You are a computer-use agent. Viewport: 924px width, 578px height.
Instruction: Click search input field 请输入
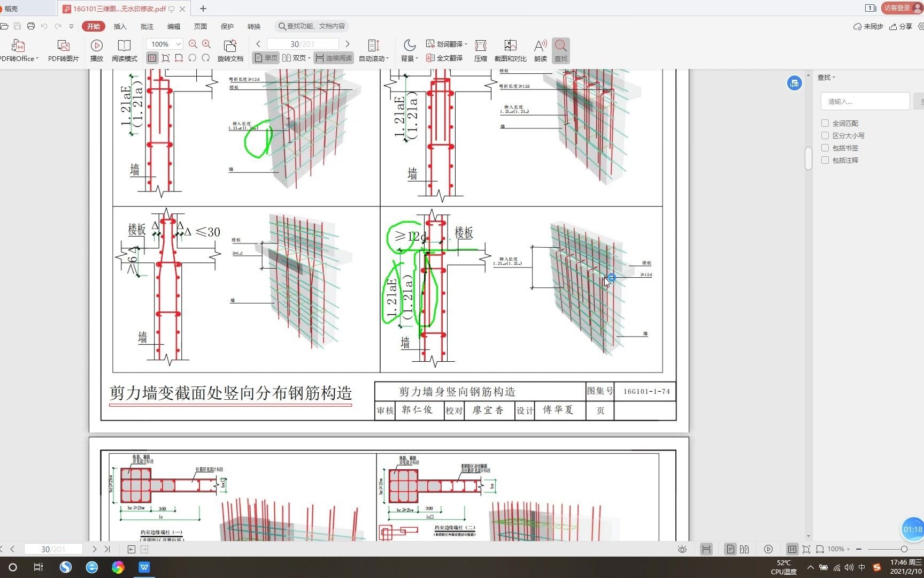(865, 101)
